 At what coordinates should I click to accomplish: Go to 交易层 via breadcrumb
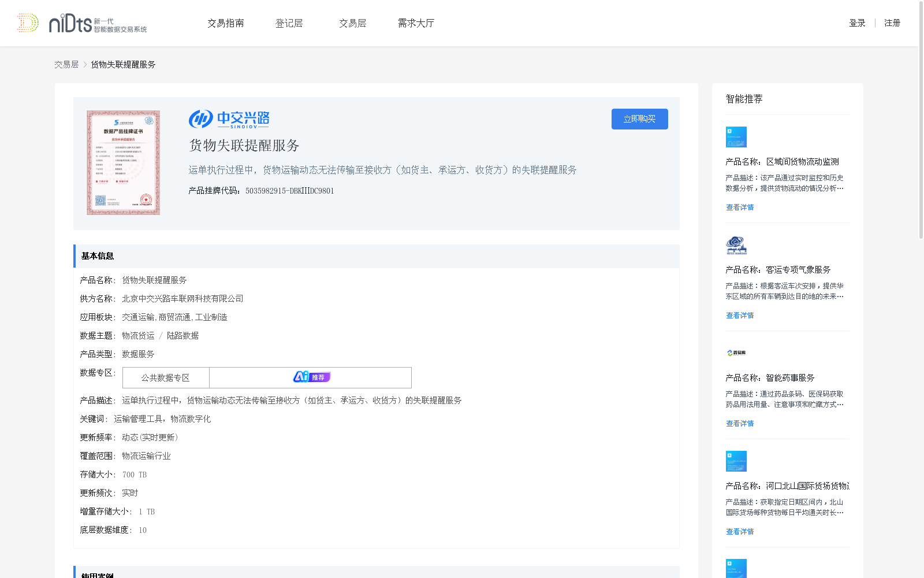66,65
